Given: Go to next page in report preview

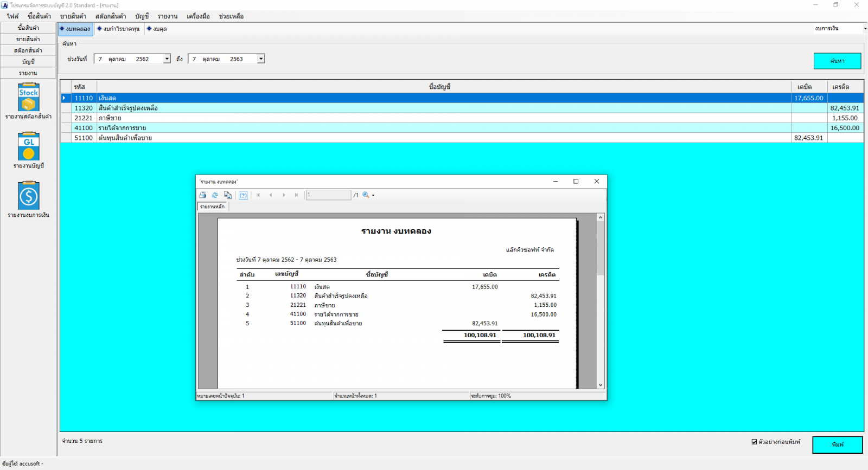Looking at the screenshot, I should (284, 195).
